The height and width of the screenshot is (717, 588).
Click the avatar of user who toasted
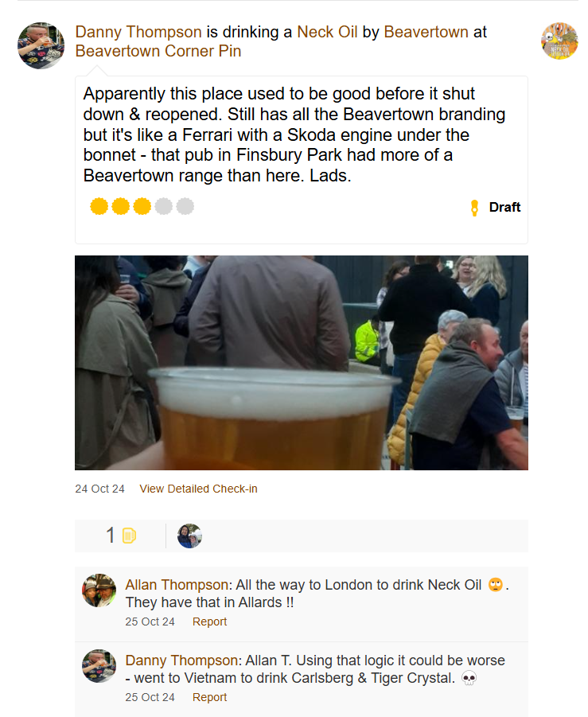(189, 536)
